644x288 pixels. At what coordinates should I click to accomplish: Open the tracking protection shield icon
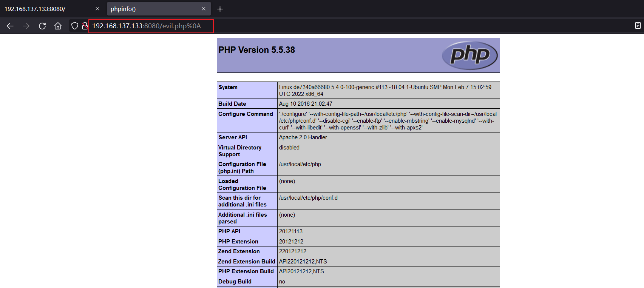coord(75,26)
